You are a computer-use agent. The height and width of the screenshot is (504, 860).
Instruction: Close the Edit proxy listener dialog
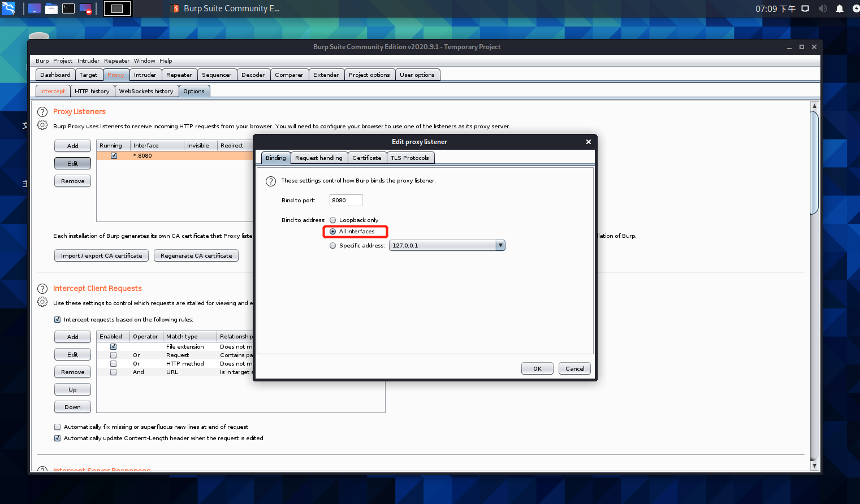(x=589, y=142)
